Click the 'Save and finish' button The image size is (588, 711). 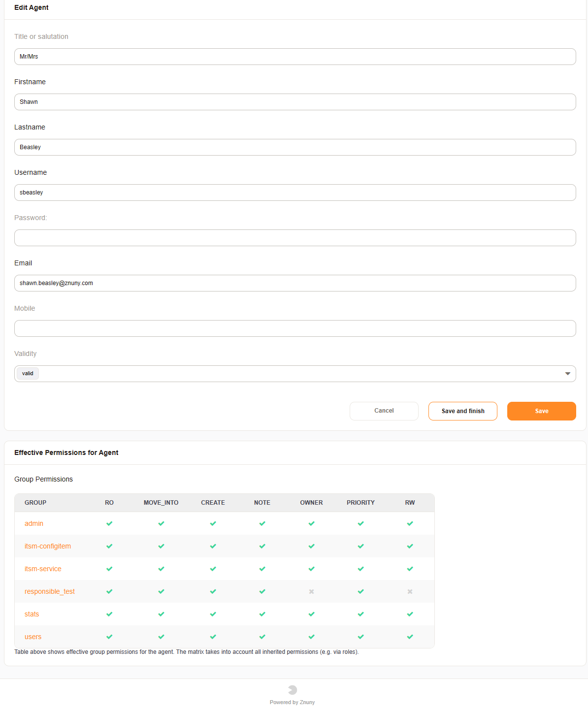click(x=462, y=411)
